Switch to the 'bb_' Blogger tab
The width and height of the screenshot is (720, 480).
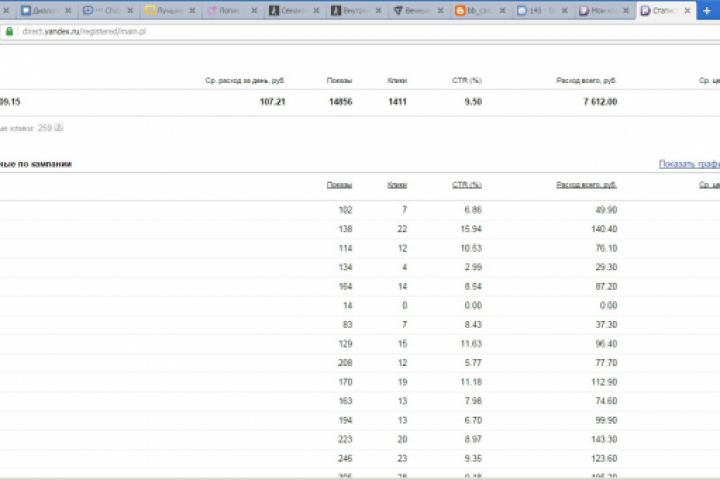pyautogui.click(x=479, y=11)
